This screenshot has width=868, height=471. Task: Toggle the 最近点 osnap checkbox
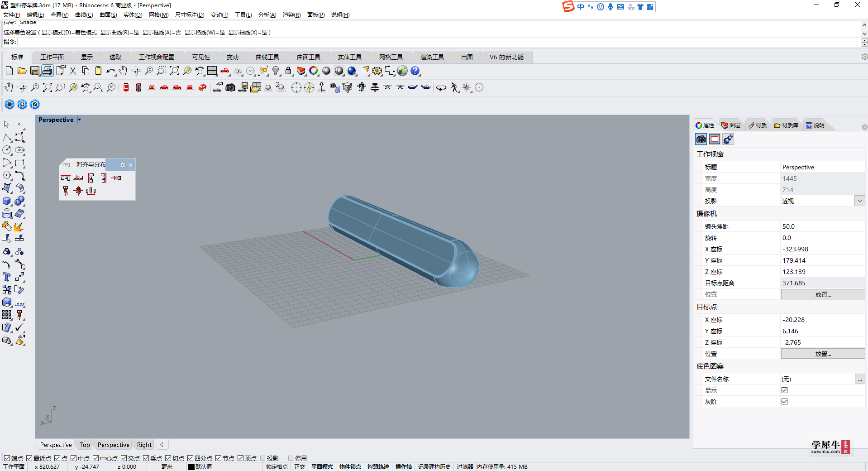pyautogui.click(x=29, y=458)
